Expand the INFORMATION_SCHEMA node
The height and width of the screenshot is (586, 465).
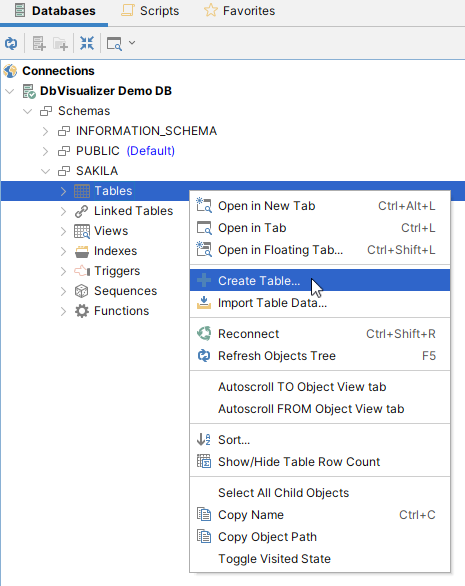click(45, 131)
